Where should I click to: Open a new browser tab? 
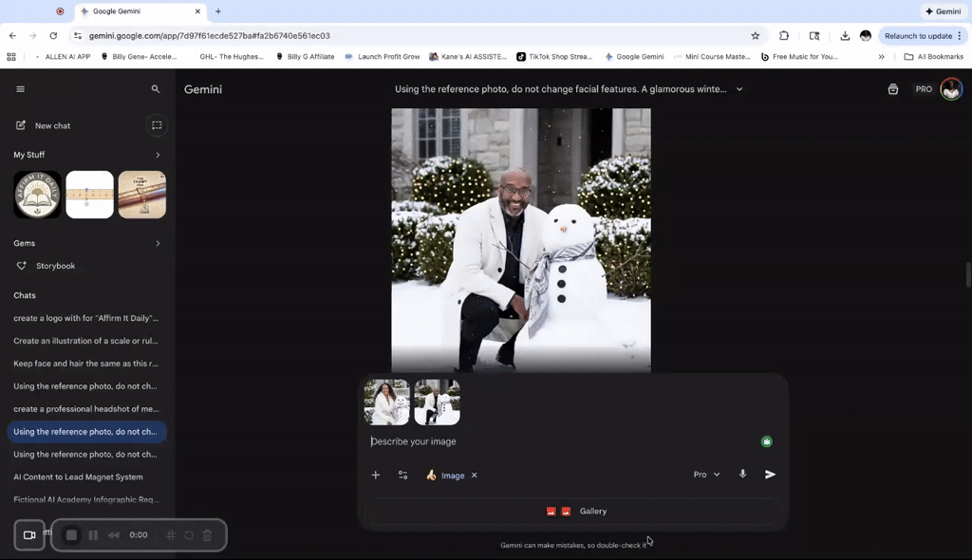point(218,11)
